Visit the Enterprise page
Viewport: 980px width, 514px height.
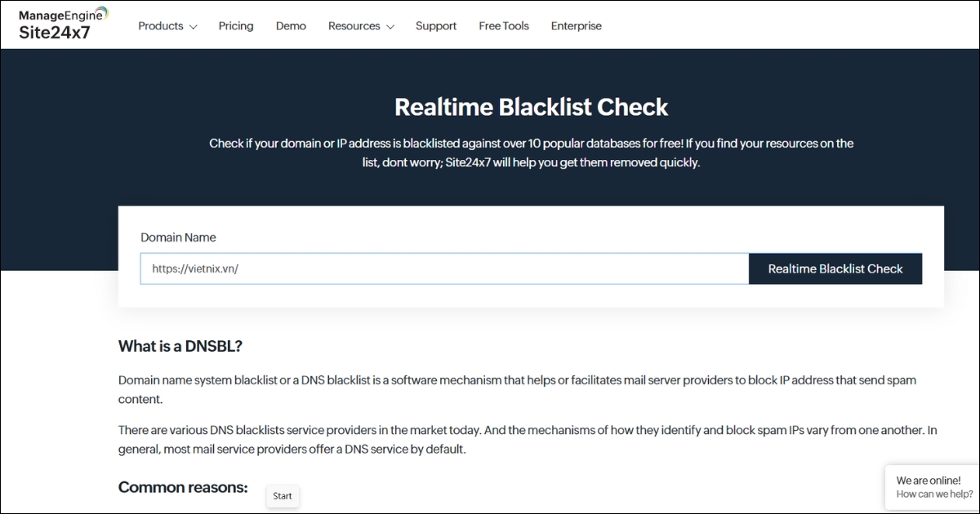[576, 25]
